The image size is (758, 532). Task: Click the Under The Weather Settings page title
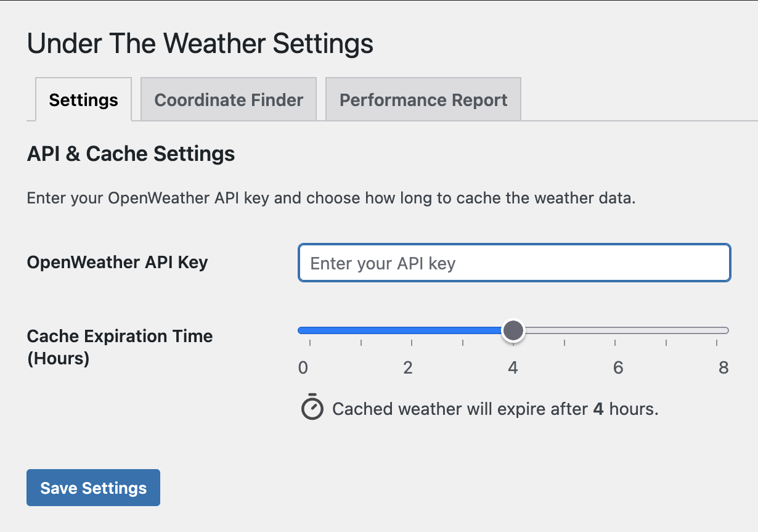pyautogui.click(x=200, y=44)
